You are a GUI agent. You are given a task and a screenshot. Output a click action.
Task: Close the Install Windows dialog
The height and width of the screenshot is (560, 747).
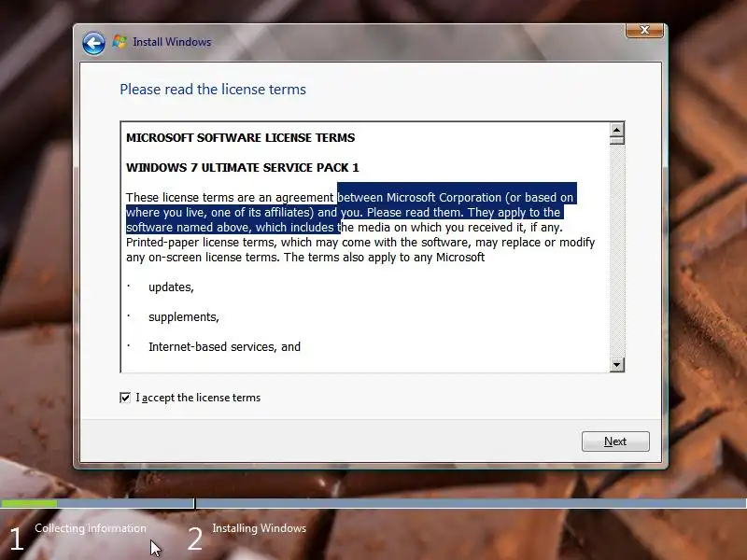644,30
